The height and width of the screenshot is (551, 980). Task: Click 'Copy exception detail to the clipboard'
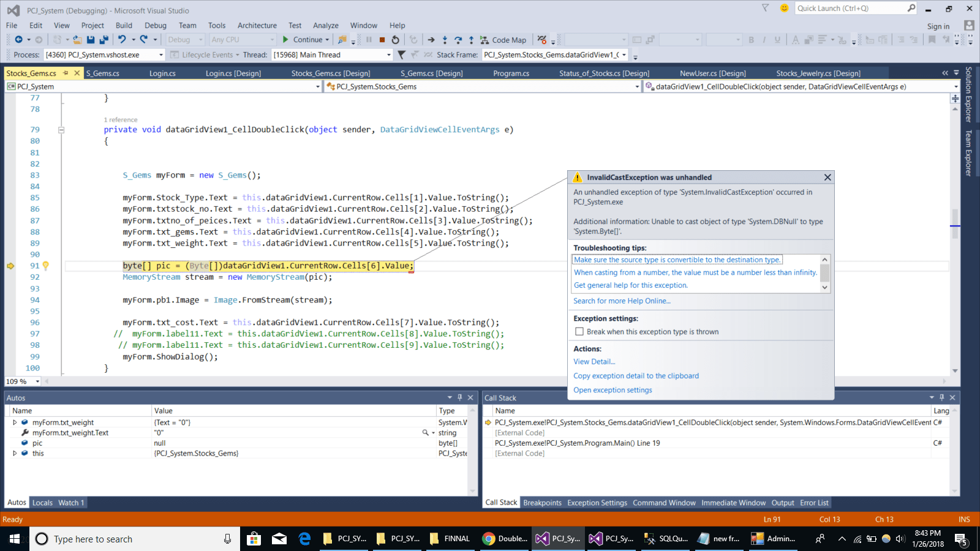636,376
